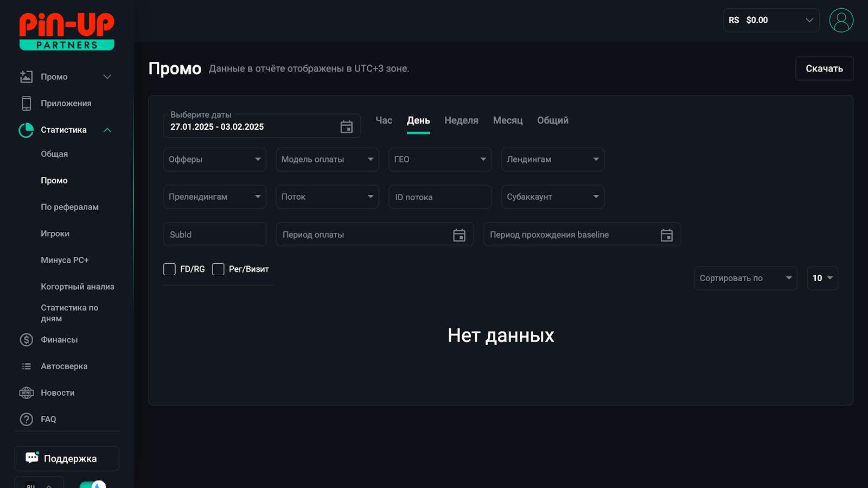Check the Рег/Визит checkbox
Screen dimensions: 868x488
tap(218, 269)
